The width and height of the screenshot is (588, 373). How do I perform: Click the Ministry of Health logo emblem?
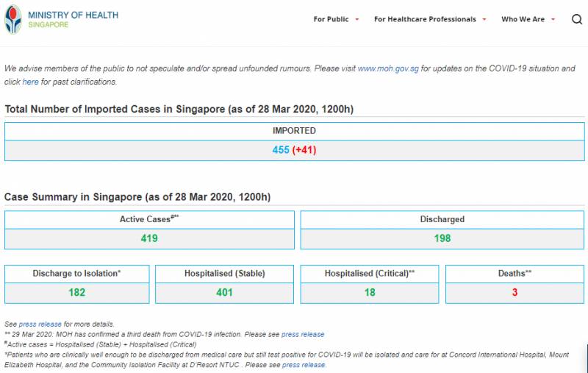click(x=13, y=19)
